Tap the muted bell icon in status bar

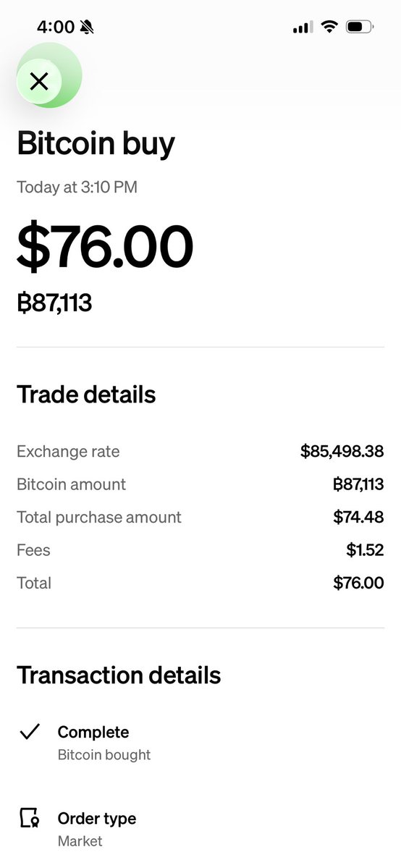87,27
